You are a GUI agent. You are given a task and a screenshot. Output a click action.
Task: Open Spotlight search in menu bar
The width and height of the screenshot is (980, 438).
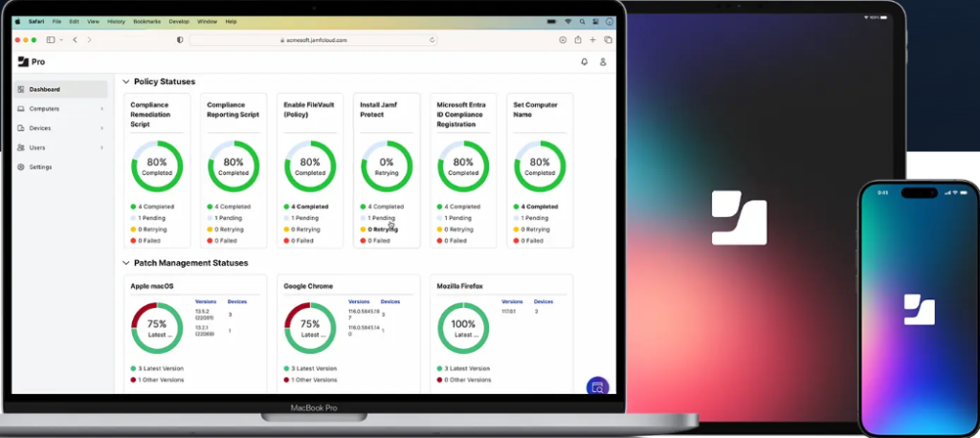click(x=582, y=21)
